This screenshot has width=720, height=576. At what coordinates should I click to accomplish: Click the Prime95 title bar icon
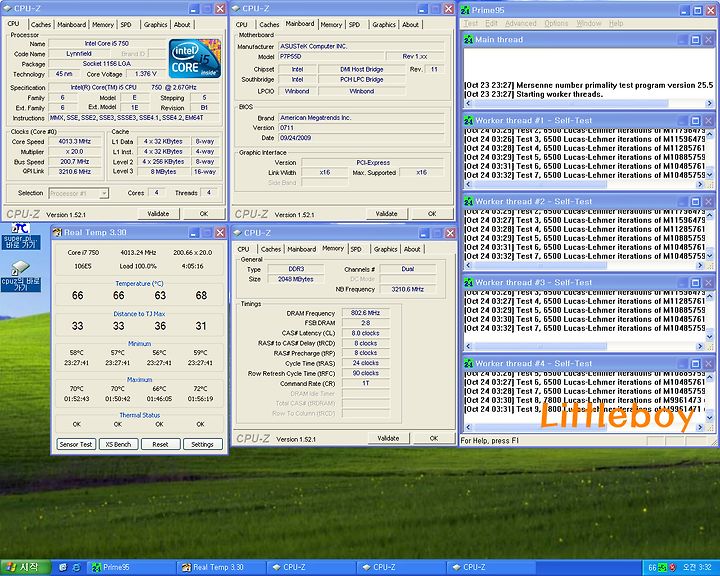(466, 10)
